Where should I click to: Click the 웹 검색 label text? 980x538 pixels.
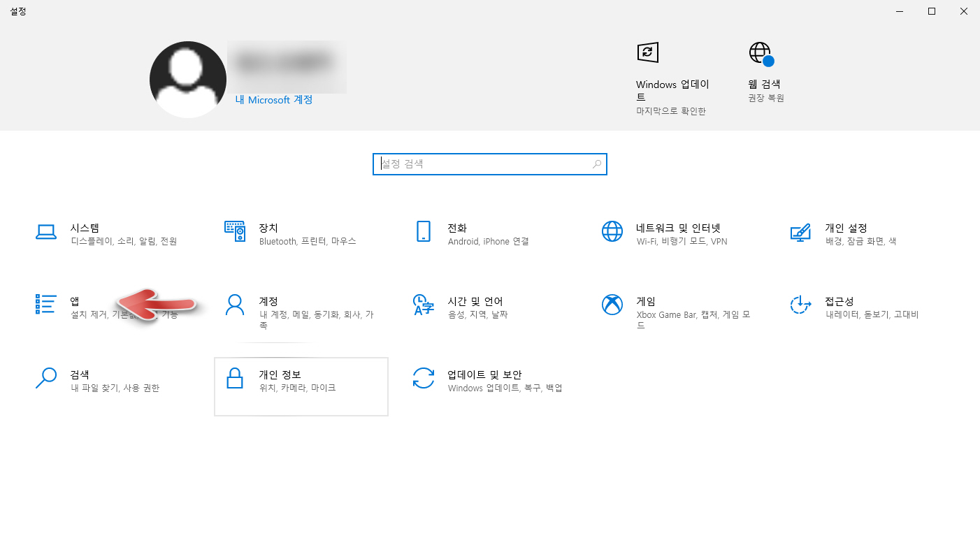[x=764, y=84]
